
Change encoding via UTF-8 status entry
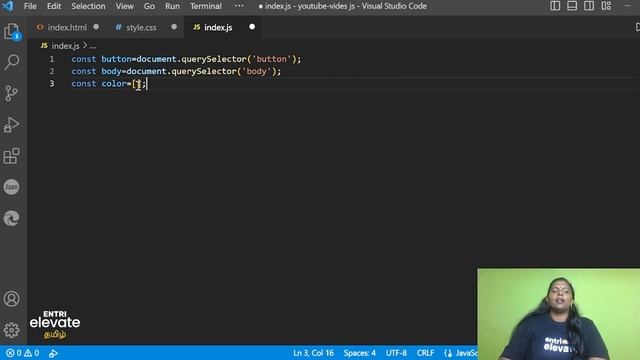click(396, 353)
